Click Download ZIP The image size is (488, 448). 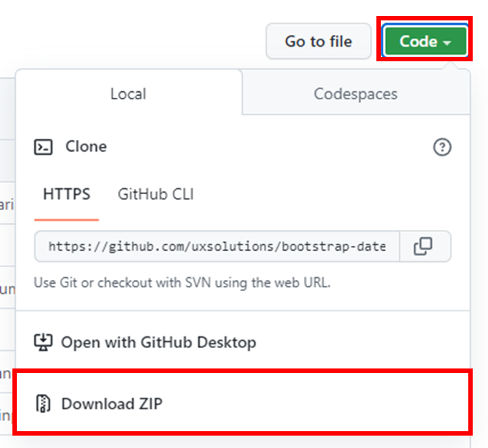pos(243,403)
